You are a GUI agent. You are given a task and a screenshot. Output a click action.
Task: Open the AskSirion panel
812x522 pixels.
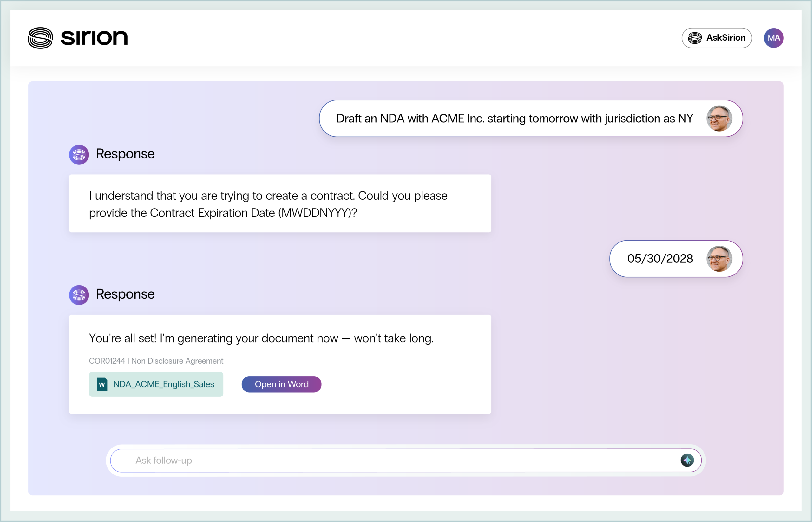716,38
